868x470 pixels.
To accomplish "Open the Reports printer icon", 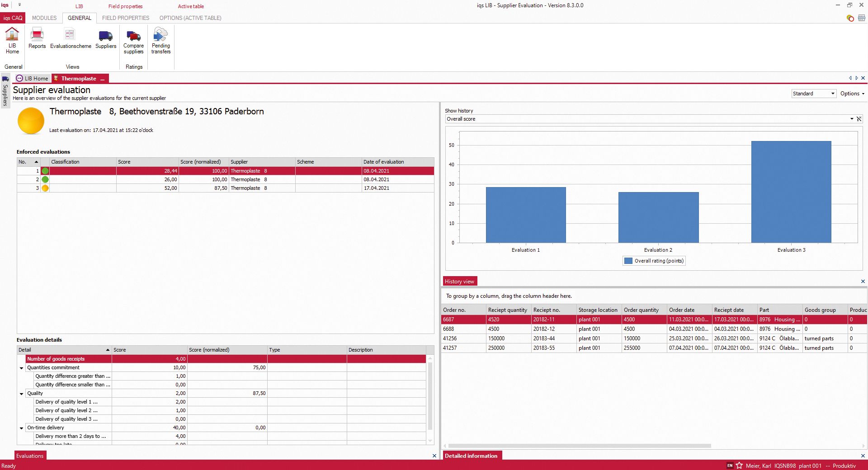I will coord(37,38).
